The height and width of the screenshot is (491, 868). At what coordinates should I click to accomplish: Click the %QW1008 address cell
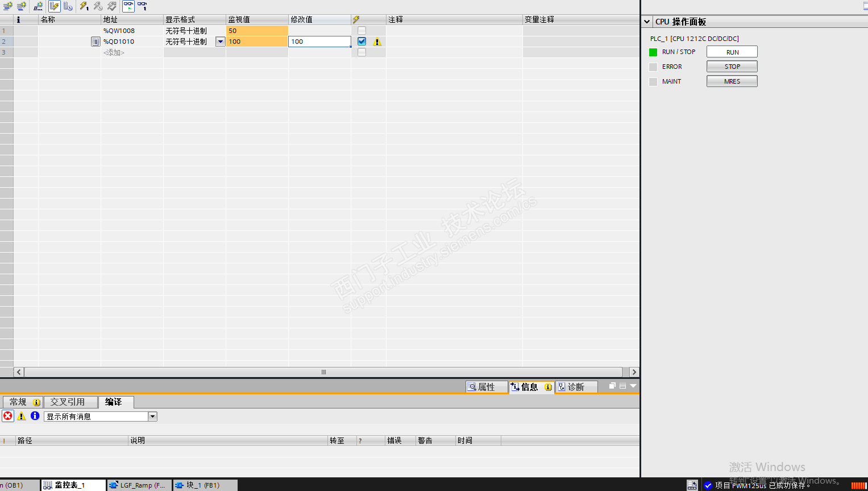click(x=132, y=31)
